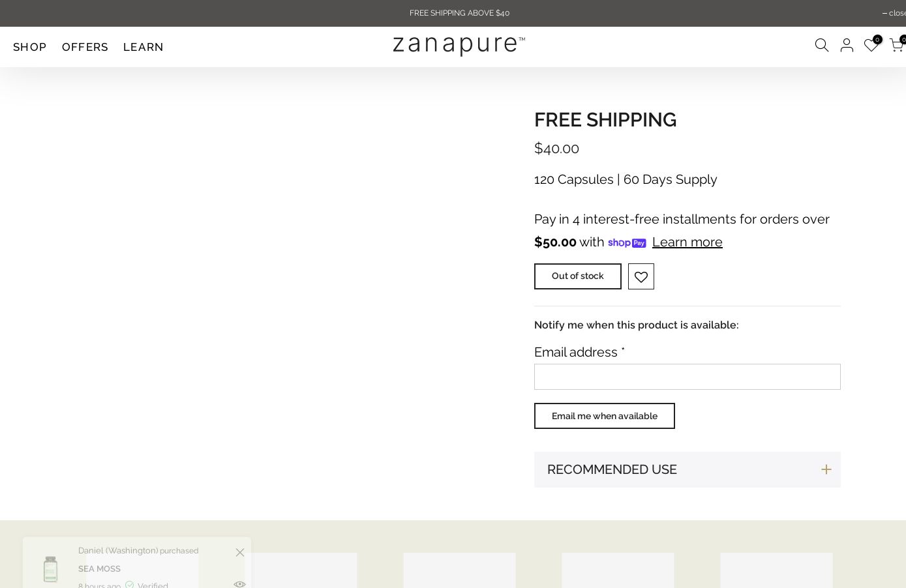Click the plus icon beside Recommended Use
This screenshot has height=588, width=906.
(x=826, y=469)
